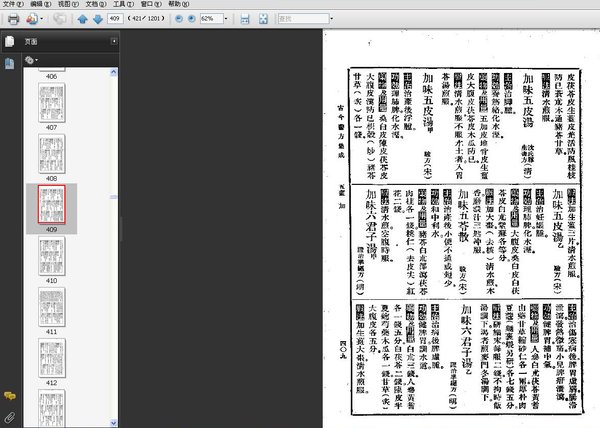This screenshot has height=428, width=600.
Task: Click the thumbnail label 406
Action: coord(52,76)
